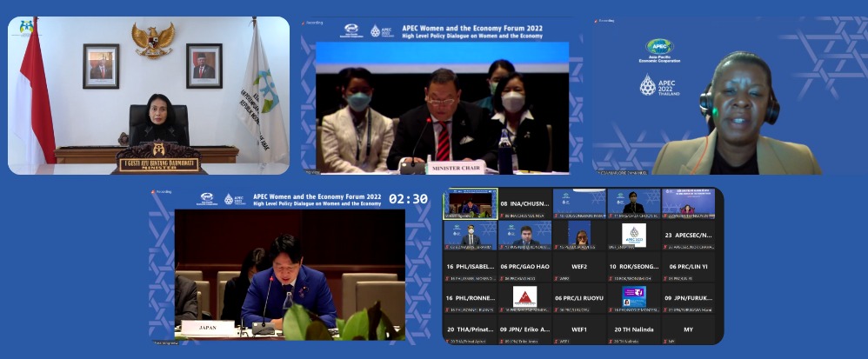Click muted mic icon on 23 APECSEC tile
Viewport: 868px width, 359px height.
click(x=666, y=247)
